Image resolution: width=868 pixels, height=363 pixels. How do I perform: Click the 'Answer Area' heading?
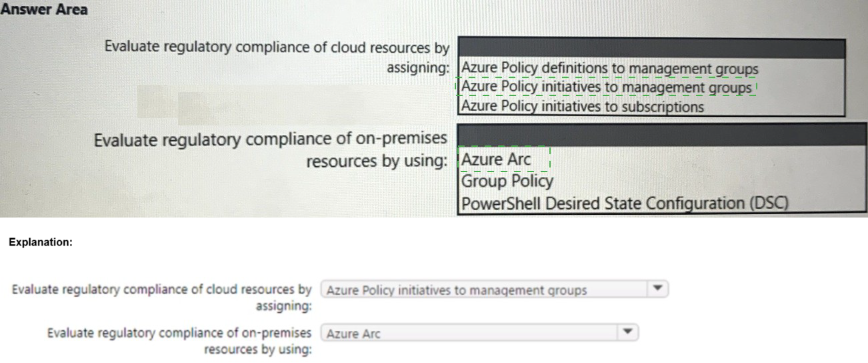click(x=44, y=10)
